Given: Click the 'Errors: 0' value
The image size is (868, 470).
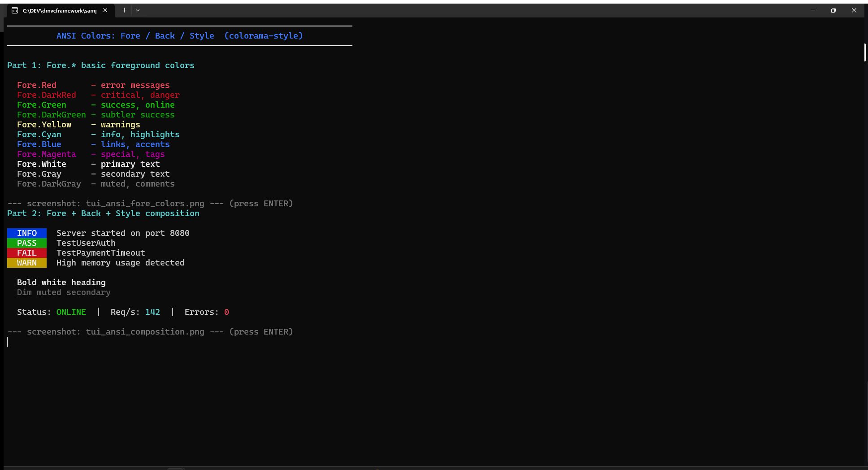Looking at the screenshot, I should coord(207,312).
